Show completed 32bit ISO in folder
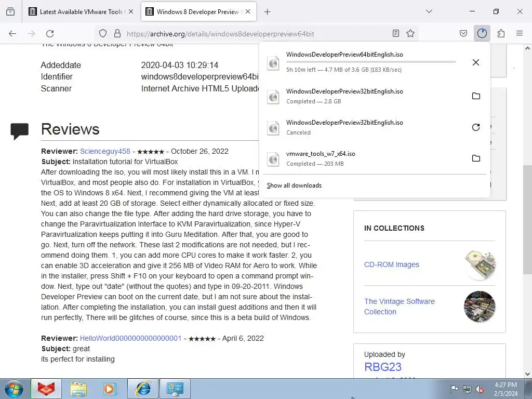Screen dimensions: 532x399 476,96
